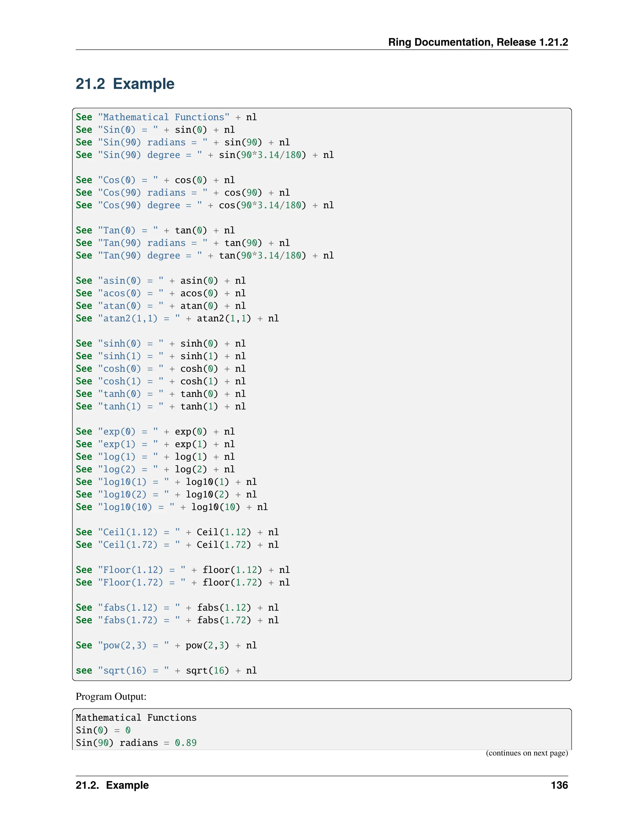Click the 'Sin(90) radians = 0.89' output line
Viewport: 644px width, 833px height.
pyautogui.click(x=136, y=742)
